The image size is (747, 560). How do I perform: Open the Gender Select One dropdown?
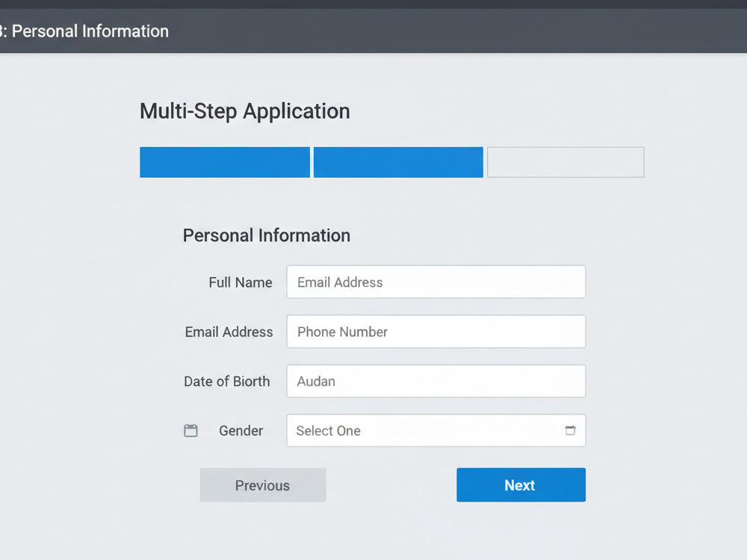(x=436, y=431)
